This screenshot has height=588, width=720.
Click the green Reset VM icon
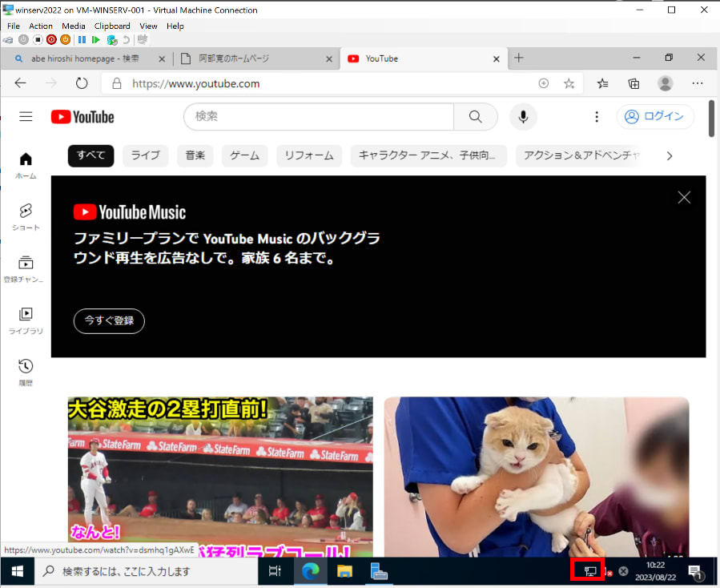click(x=95, y=40)
